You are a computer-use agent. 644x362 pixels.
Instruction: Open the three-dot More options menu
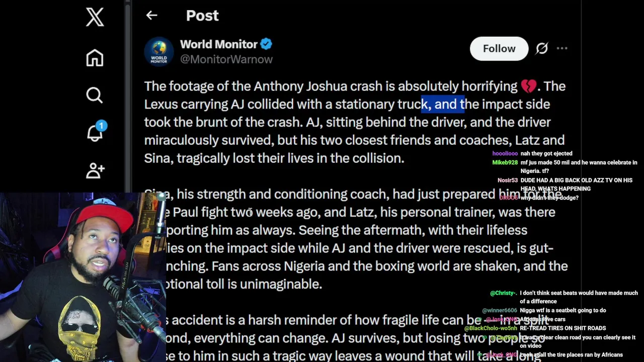click(562, 48)
